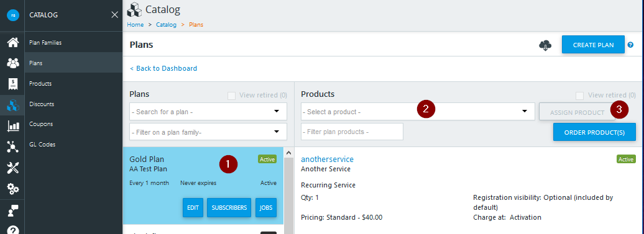Click the Charge at: Activation text
The height and width of the screenshot is (234, 644).
(507, 217)
